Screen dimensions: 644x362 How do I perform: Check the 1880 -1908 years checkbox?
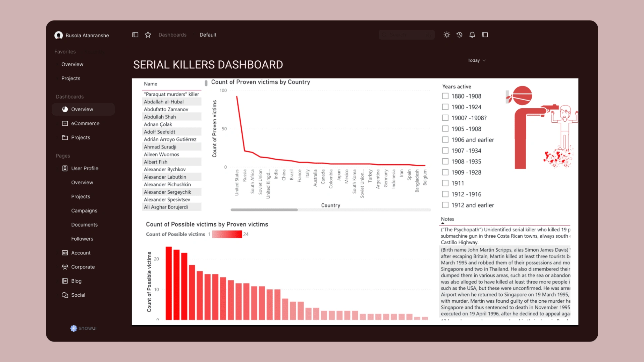445,96
